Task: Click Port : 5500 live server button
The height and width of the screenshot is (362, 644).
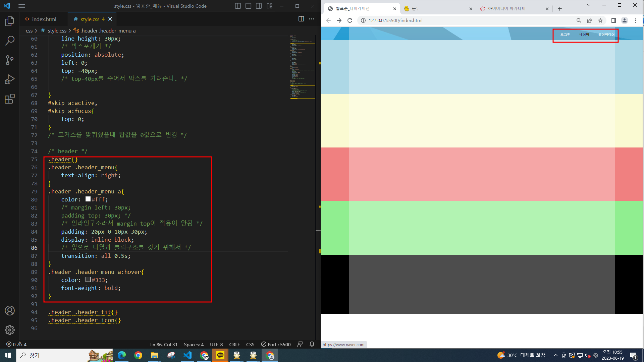Action: 276,344
